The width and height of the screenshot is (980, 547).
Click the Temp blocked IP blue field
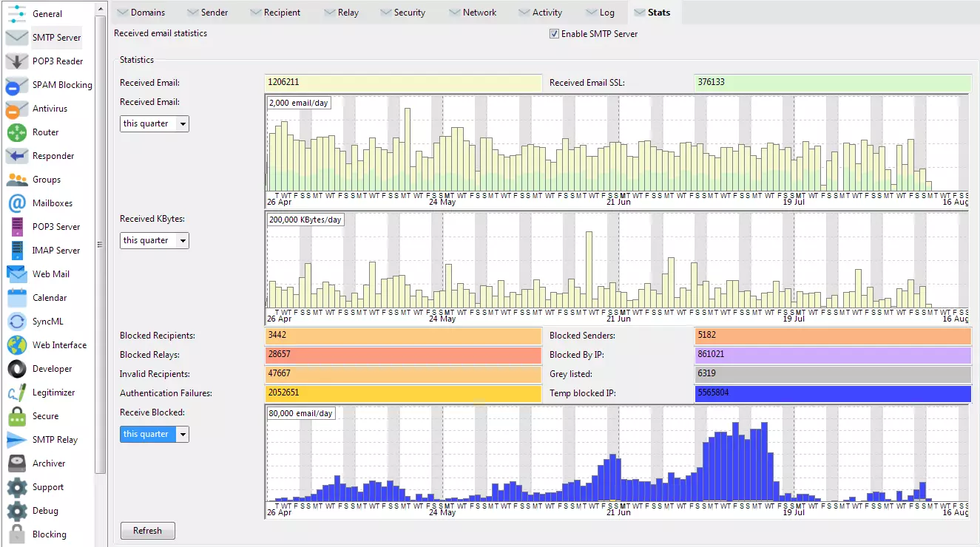click(x=832, y=393)
